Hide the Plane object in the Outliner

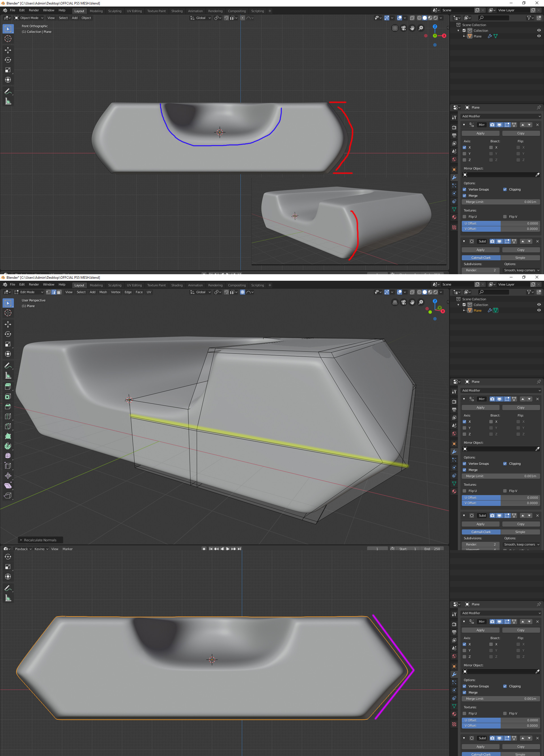coord(539,36)
